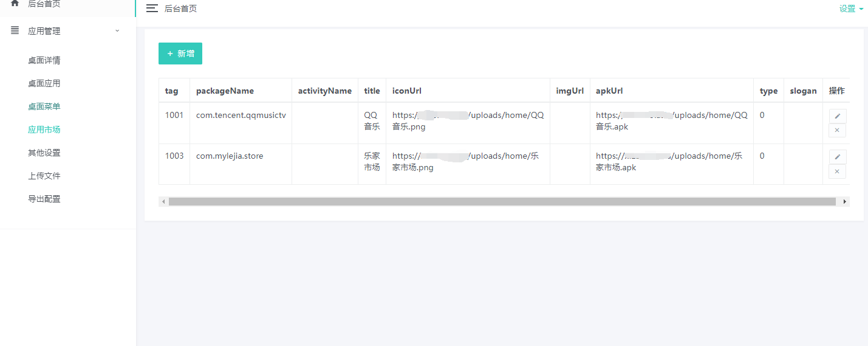Select 桌面菜单 sidebar item

(44, 106)
